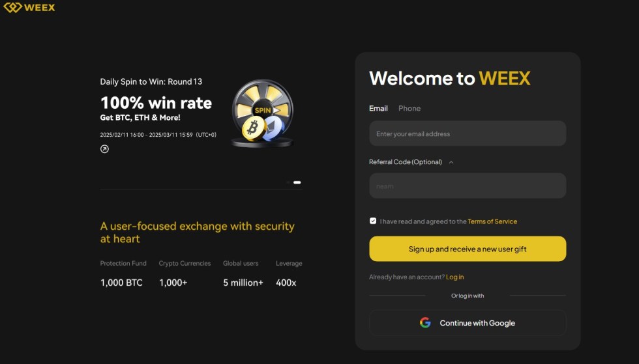Select the active second carousel indicator
This screenshot has width=639, height=364.
[x=297, y=182]
